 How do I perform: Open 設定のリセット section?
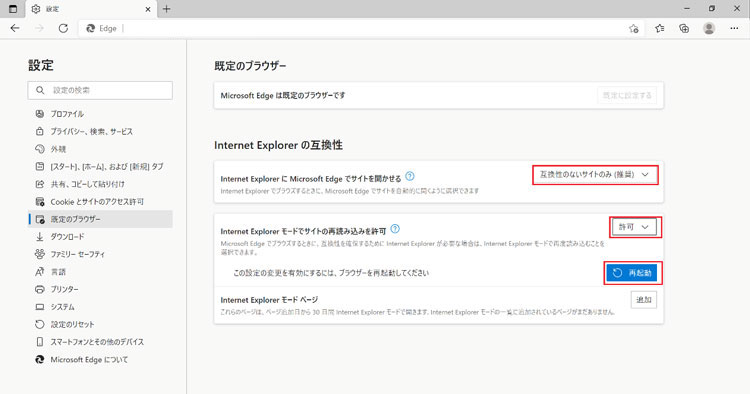100,324
